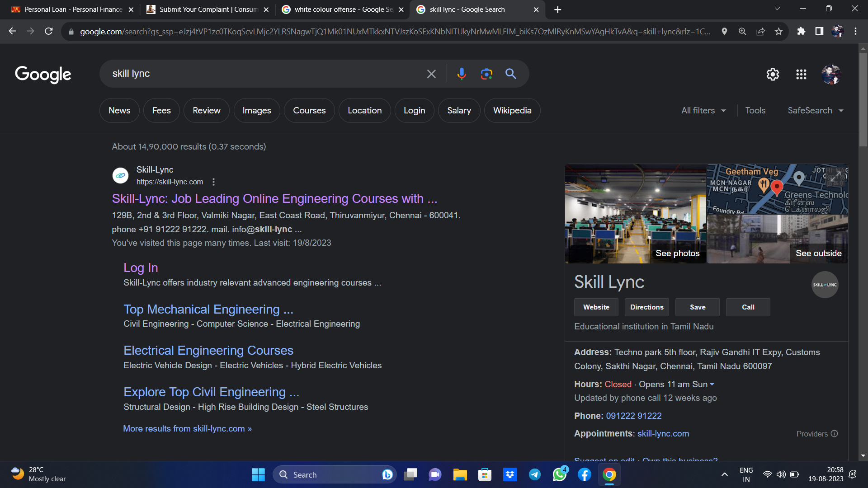Screen dimensions: 868x488
Task: Bookmark this page with star icon
Action: coord(778,31)
